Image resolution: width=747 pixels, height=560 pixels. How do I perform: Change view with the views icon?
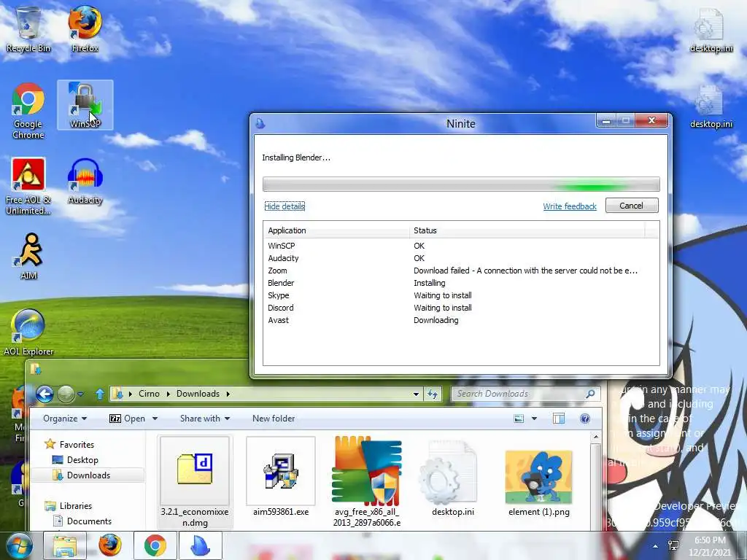[519, 419]
